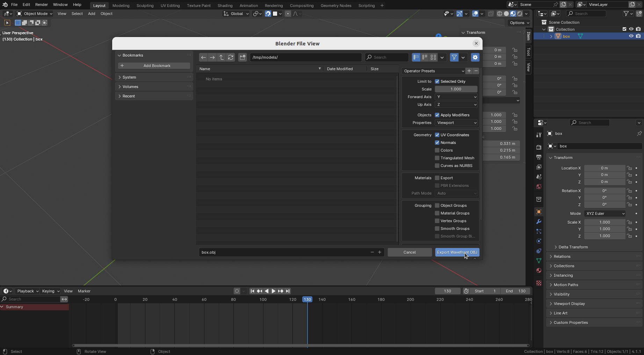Switch to the Modeling workspace tab

coord(121,6)
